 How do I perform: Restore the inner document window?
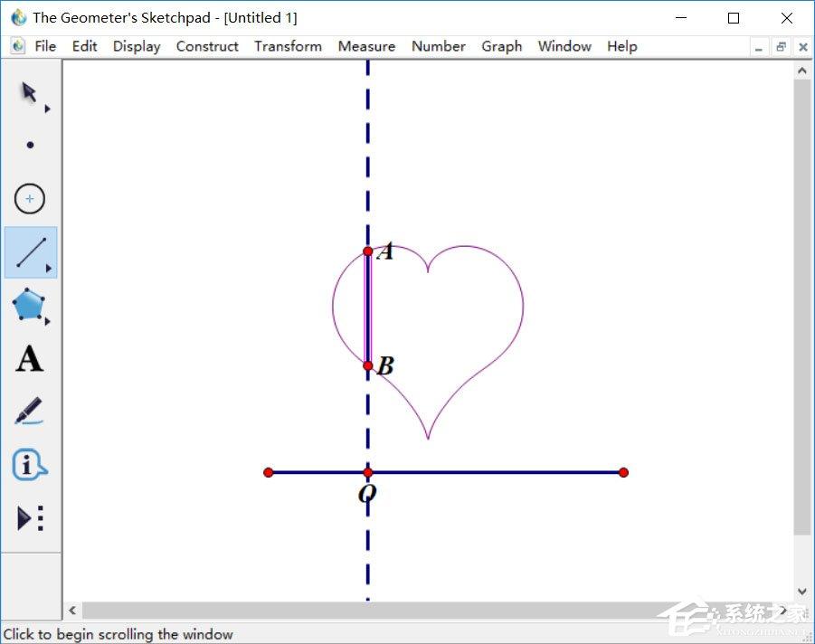click(781, 47)
